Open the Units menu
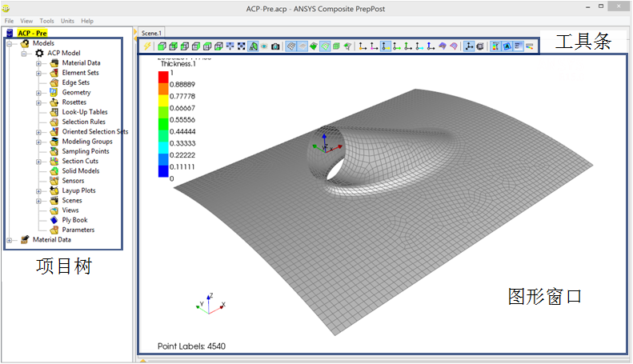The height and width of the screenshot is (364, 633). click(x=67, y=21)
